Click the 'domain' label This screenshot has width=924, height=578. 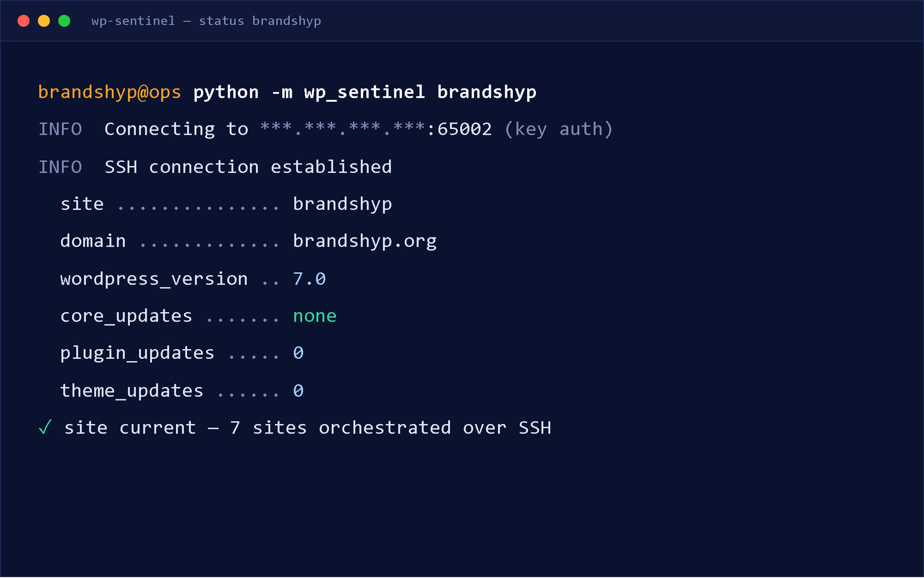point(93,241)
